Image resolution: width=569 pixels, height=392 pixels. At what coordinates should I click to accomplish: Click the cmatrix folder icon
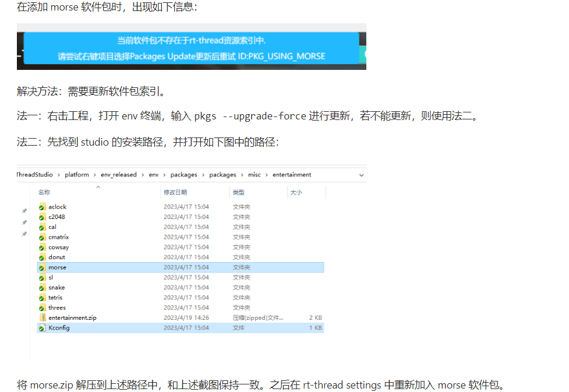pyautogui.click(x=43, y=238)
